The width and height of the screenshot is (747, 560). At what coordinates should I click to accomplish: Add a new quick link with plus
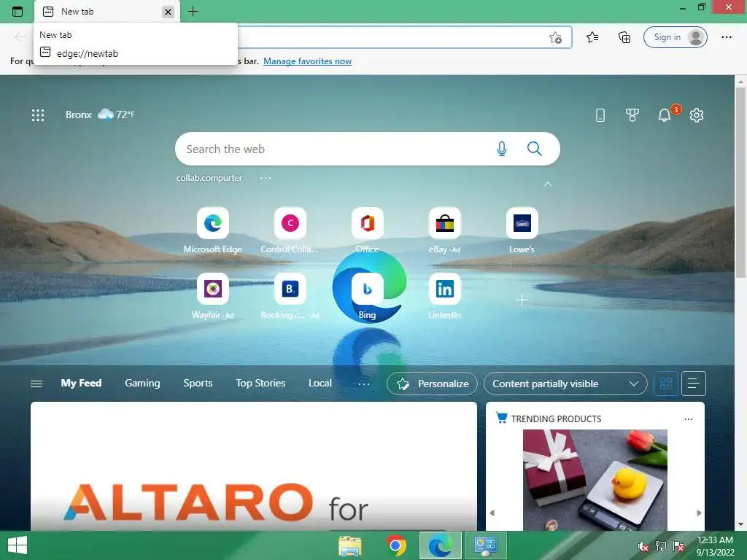coord(522,300)
